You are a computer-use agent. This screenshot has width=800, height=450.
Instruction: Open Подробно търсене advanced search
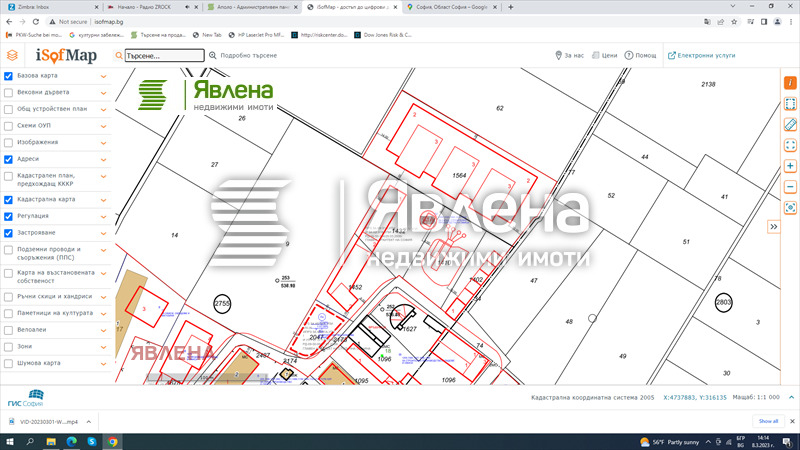point(240,56)
